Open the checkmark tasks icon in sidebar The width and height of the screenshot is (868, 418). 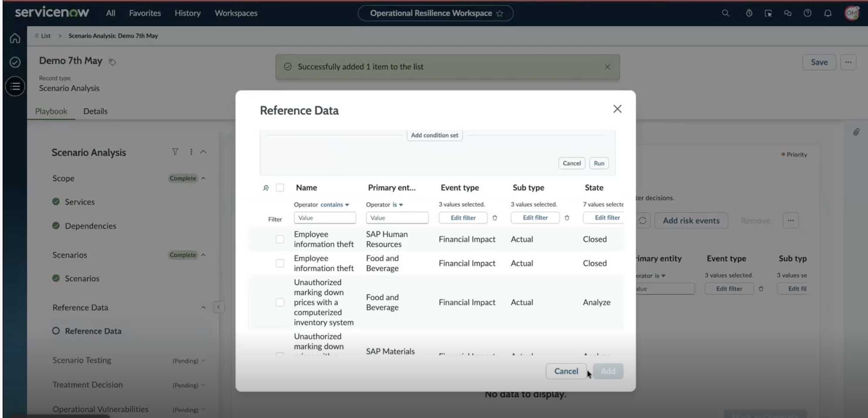(15, 62)
